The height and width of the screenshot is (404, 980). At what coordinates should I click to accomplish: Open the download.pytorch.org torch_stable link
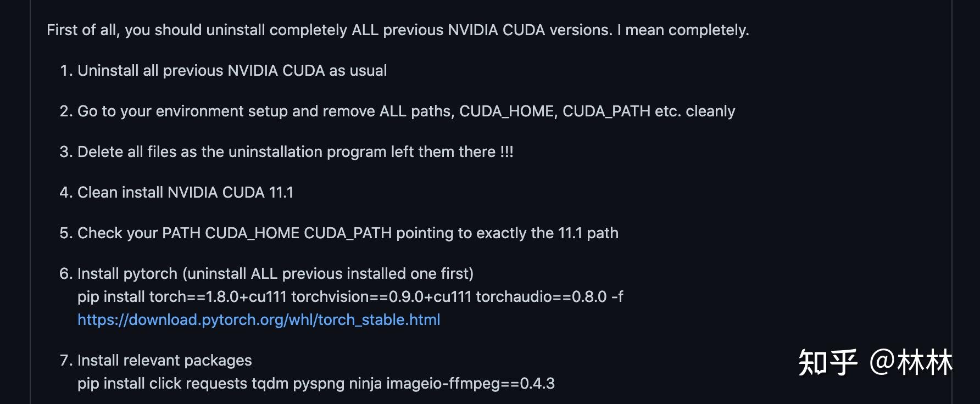(259, 319)
